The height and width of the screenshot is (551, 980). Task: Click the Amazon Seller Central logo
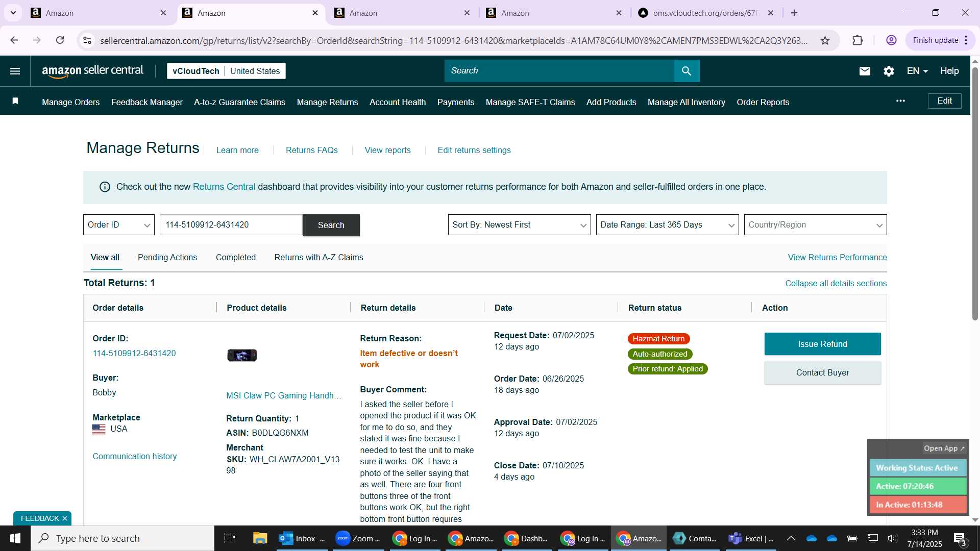[x=92, y=71]
